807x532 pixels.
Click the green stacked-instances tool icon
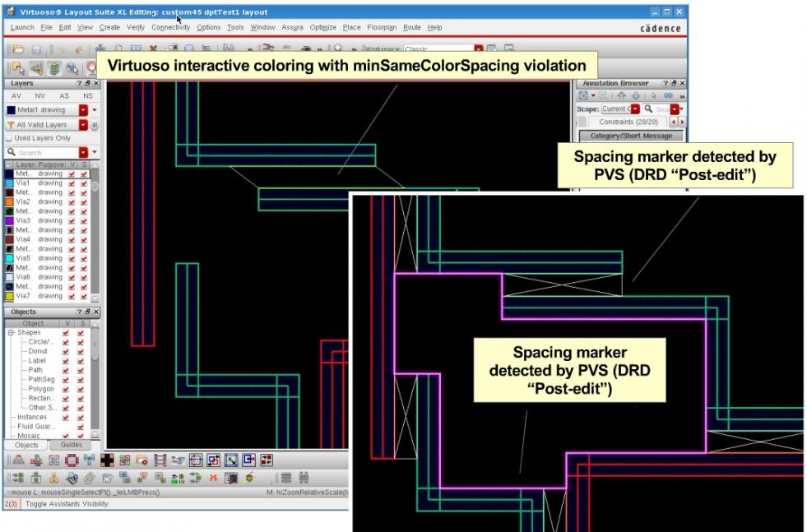54,68
